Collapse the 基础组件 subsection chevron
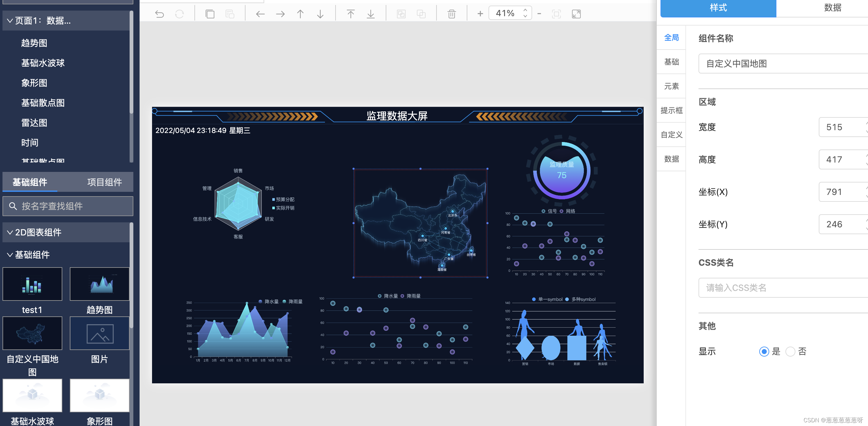 click(10, 255)
